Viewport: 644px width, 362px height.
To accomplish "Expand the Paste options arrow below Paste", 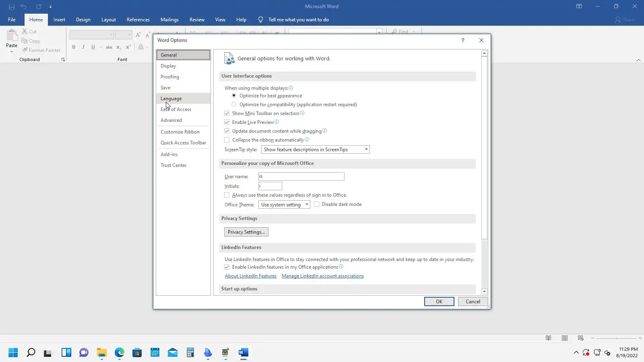I will click(12, 51).
